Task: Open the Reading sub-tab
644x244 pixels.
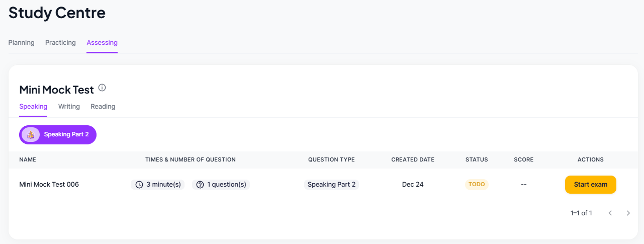Action: click(103, 107)
